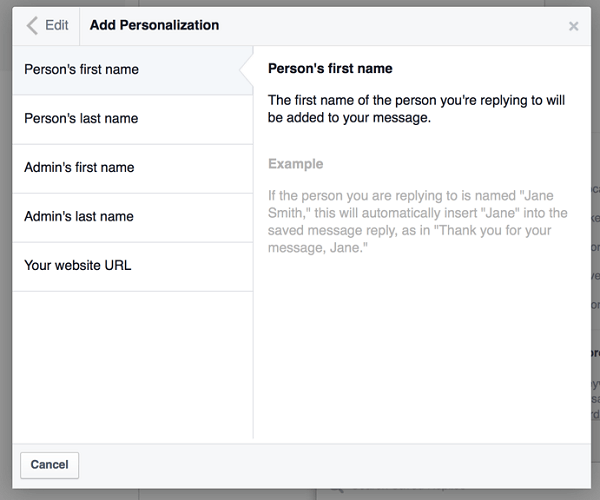
Task: Click the bold Person's first name heading
Action: coord(330,68)
